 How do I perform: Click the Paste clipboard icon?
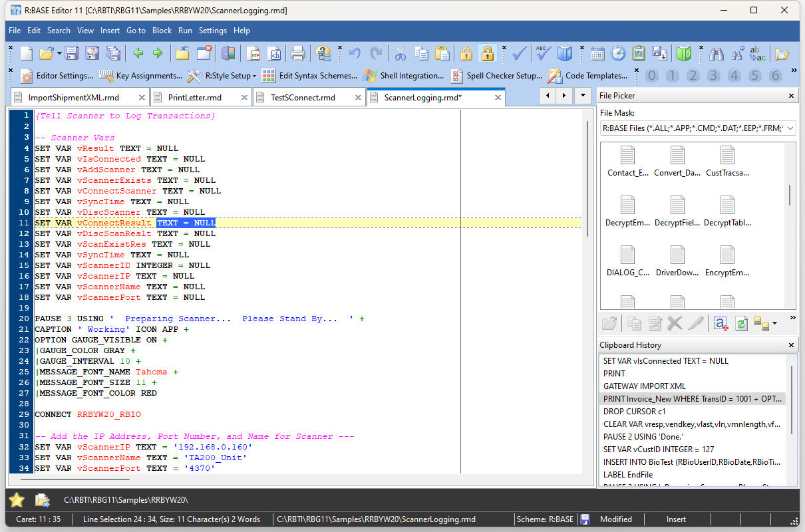(x=442, y=53)
